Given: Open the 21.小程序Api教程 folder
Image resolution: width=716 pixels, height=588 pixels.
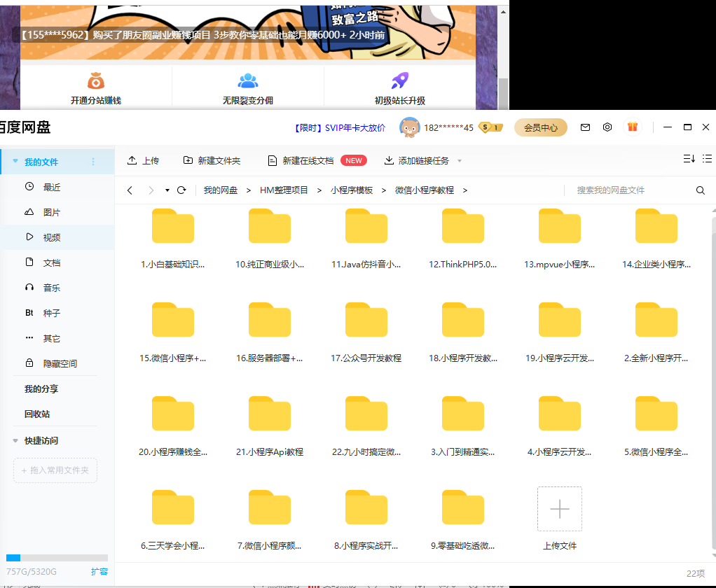Looking at the screenshot, I should pyautogui.click(x=270, y=414).
